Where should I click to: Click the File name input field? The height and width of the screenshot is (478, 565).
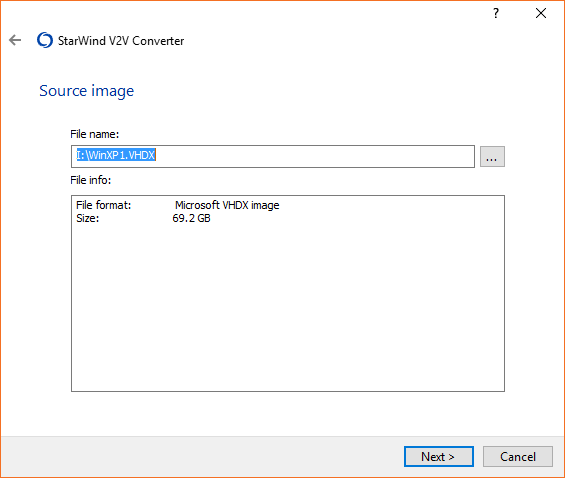273,156
